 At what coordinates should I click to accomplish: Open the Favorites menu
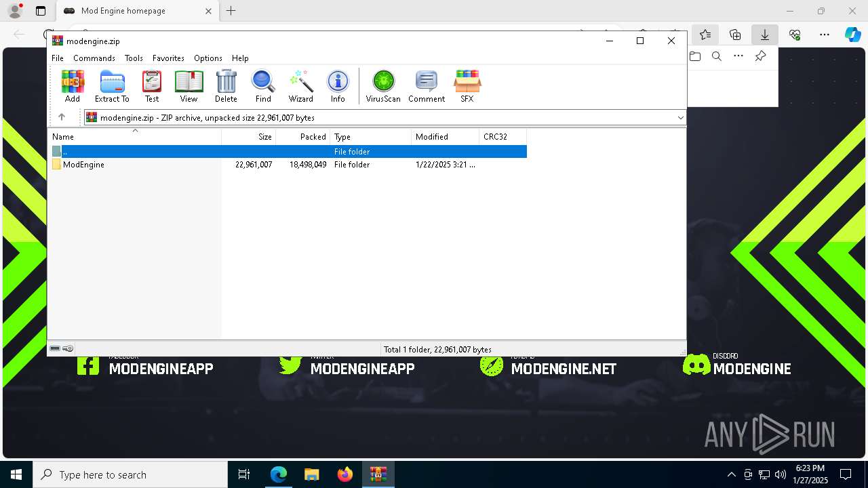[x=168, y=58]
